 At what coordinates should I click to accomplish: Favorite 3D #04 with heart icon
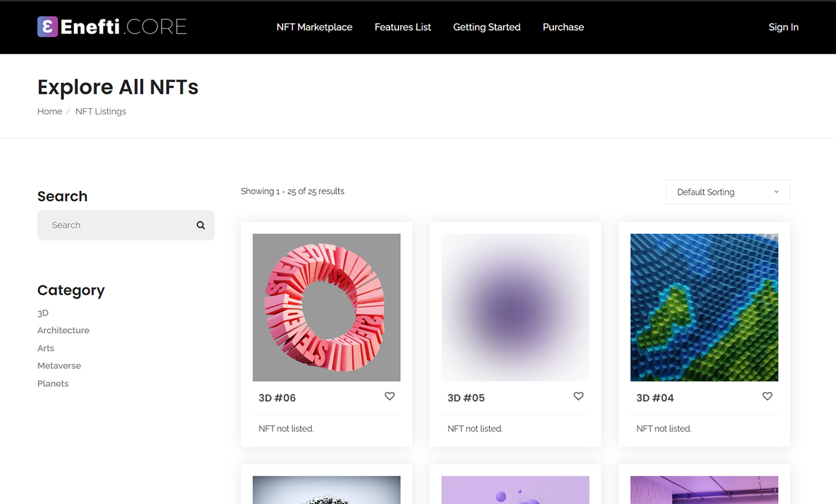(768, 396)
